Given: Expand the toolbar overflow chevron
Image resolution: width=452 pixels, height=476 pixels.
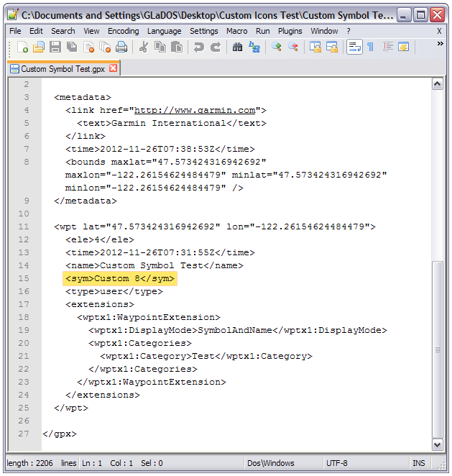Looking at the screenshot, I should tap(440, 45).
